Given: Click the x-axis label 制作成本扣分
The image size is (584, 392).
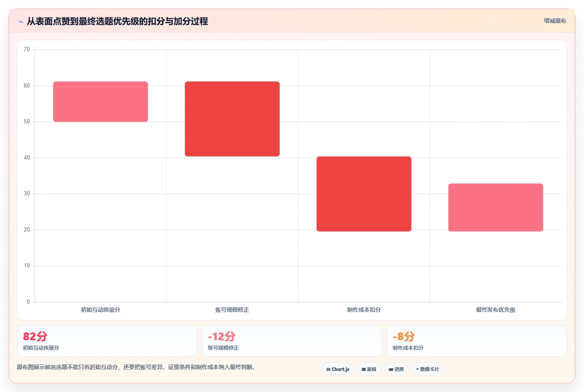Looking at the screenshot, I should tap(364, 310).
